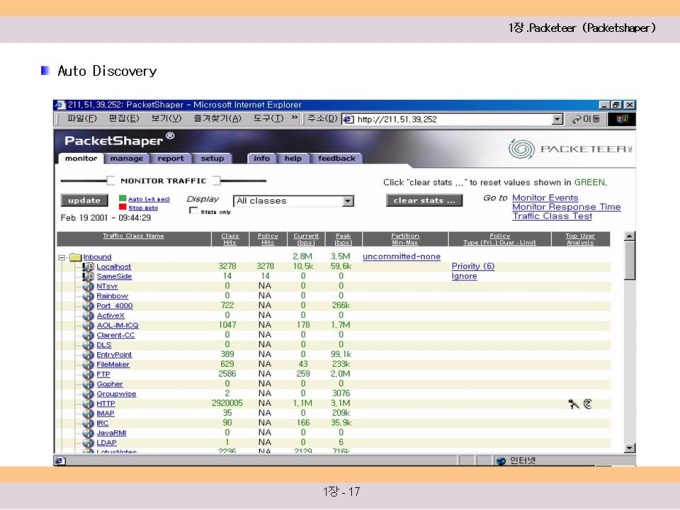The image size is (680, 510).
Task: Switch to the monitor tab
Action: tap(81, 159)
